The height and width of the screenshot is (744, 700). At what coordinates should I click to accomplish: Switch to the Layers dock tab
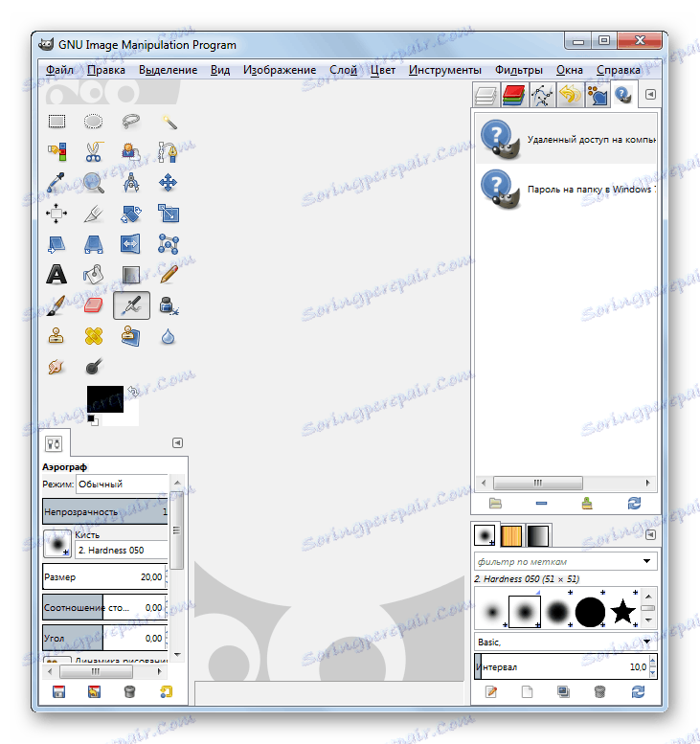click(x=486, y=95)
